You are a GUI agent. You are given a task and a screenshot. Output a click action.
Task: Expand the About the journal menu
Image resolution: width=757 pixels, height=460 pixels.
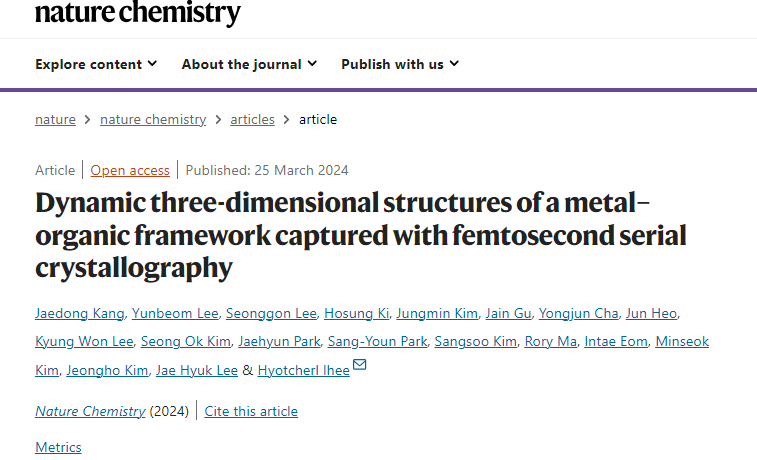249,64
